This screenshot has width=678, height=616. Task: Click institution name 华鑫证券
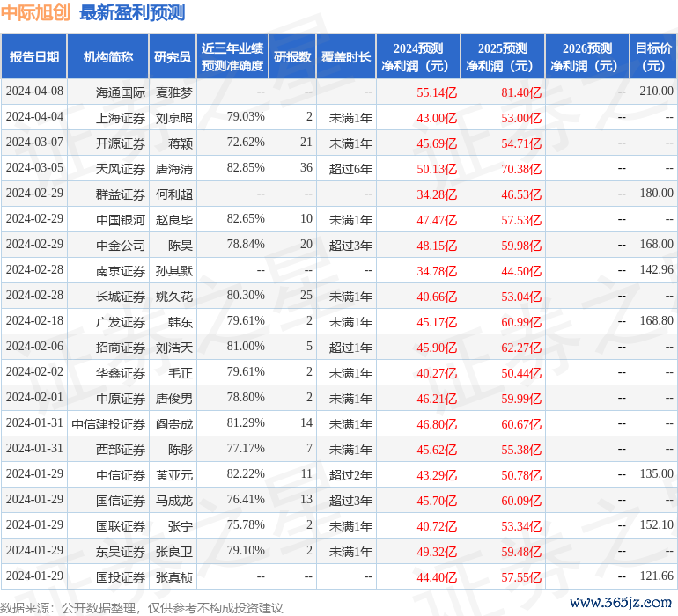[x=121, y=372]
